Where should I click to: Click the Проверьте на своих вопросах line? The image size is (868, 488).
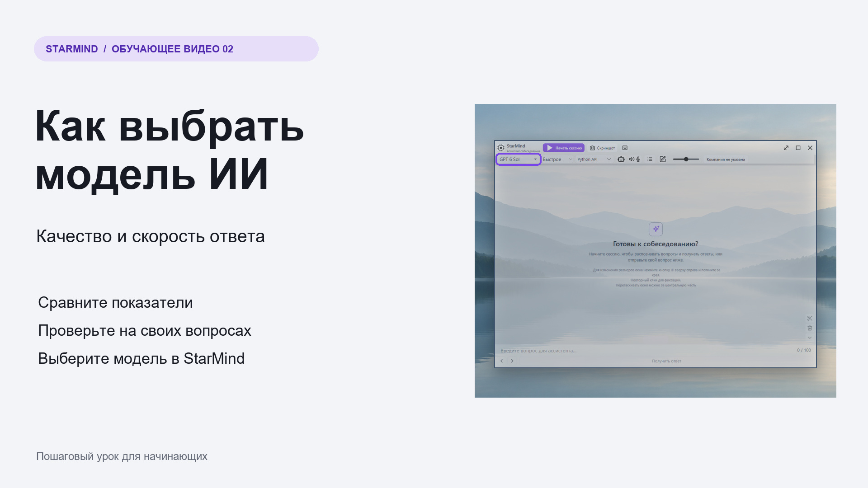pyautogui.click(x=145, y=330)
